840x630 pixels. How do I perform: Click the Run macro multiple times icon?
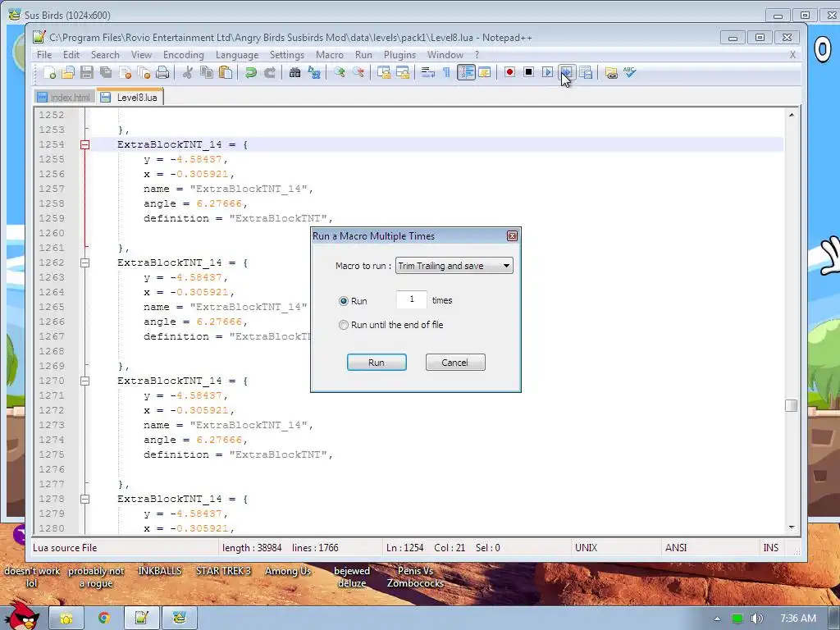click(566, 72)
